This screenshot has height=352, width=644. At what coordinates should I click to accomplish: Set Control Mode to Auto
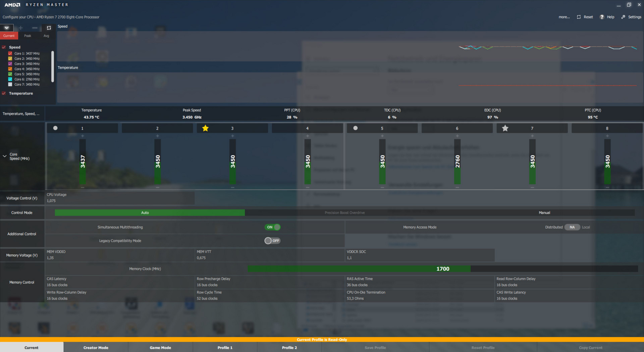point(150,213)
